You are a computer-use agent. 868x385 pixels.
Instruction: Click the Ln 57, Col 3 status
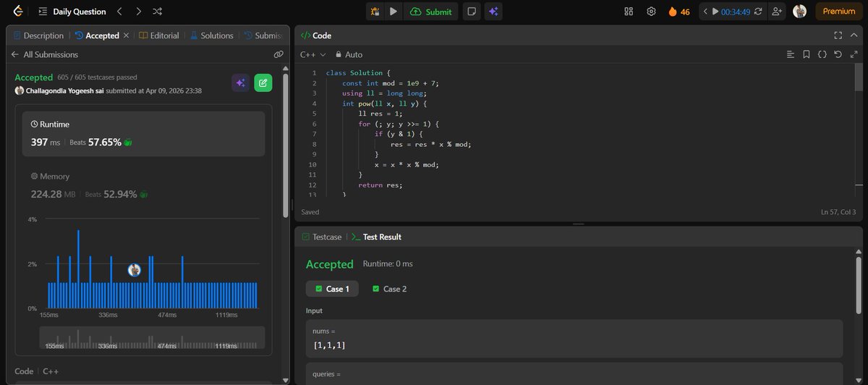(x=838, y=212)
